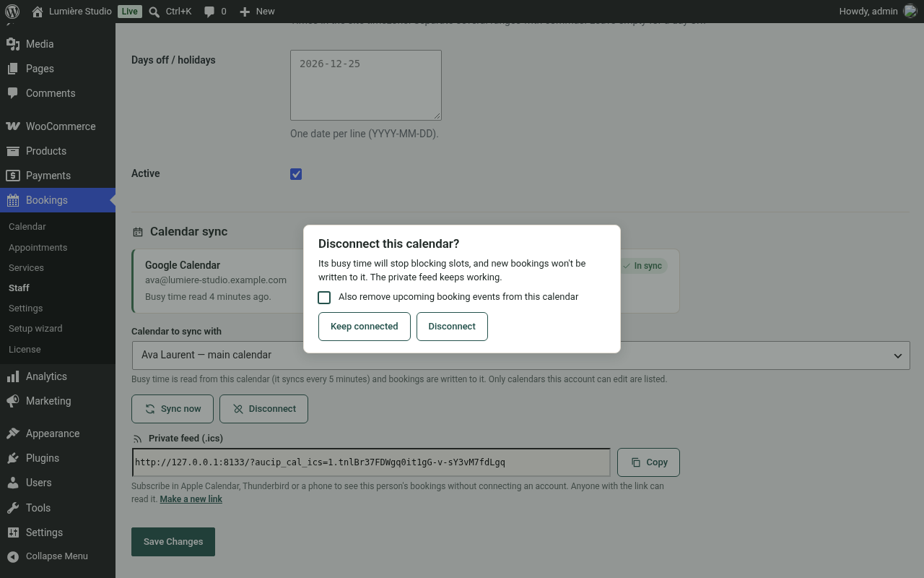Click the Settings sliders icon in sidebar
The width and height of the screenshot is (924, 578).
pos(13,532)
